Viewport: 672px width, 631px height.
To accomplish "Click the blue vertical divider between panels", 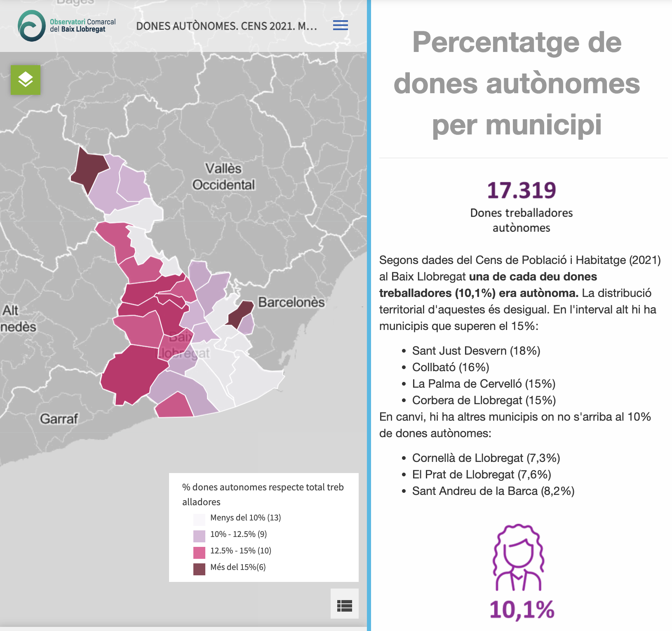I will click(369, 315).
